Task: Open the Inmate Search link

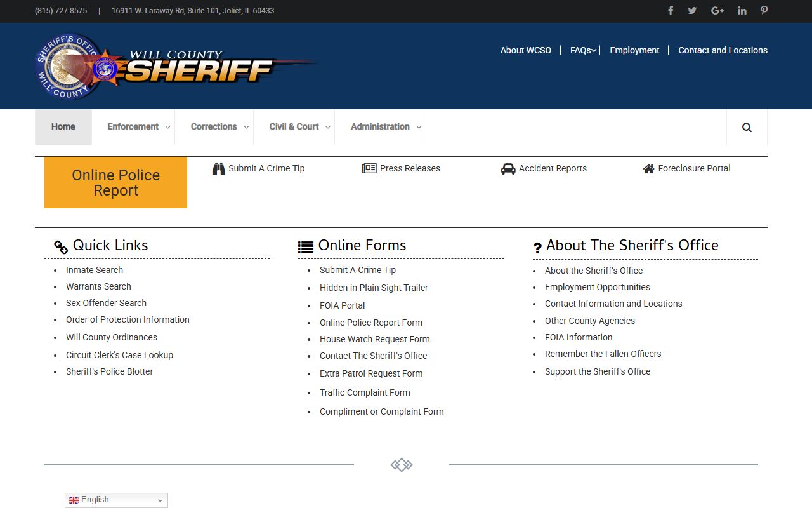Action: point(95,270)
